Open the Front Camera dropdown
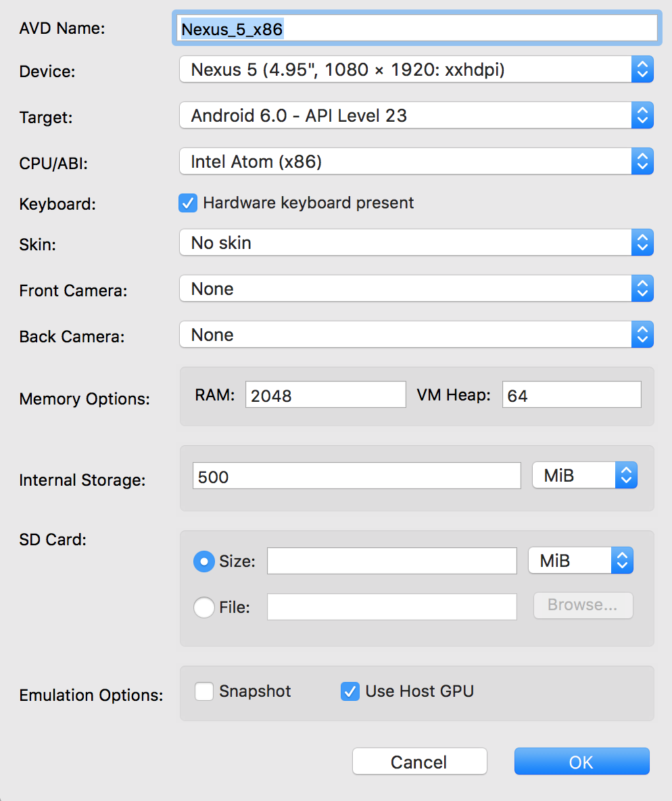Viewport: 672px width, 801px height. [x=416, y=289]
